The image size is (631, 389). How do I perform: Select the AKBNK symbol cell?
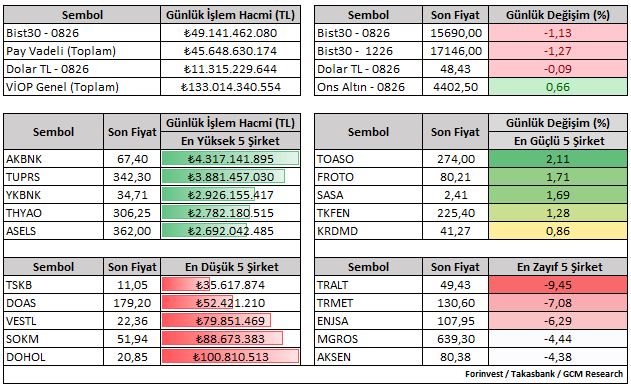click(54, 159)
